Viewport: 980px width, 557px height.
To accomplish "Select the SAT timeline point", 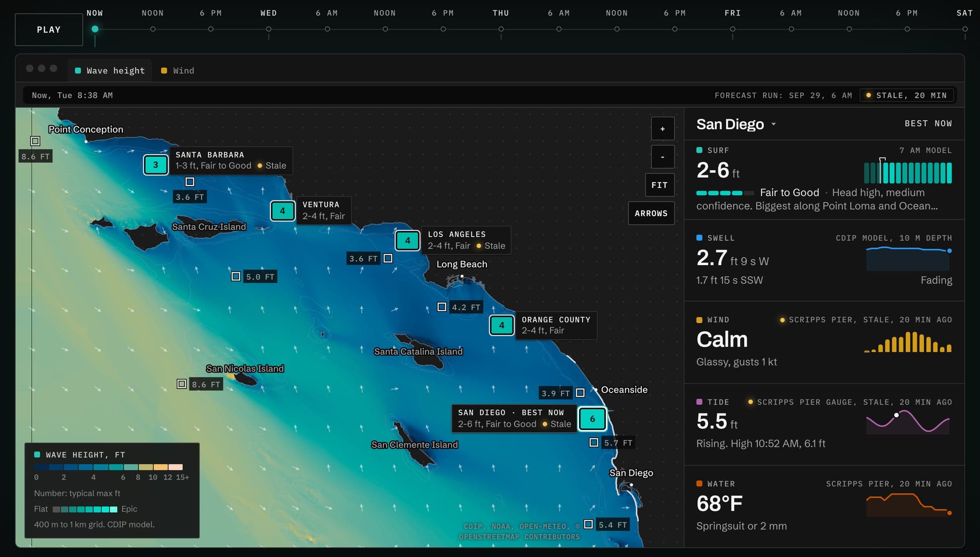I will pyautogui.click(x=965, y=29).
